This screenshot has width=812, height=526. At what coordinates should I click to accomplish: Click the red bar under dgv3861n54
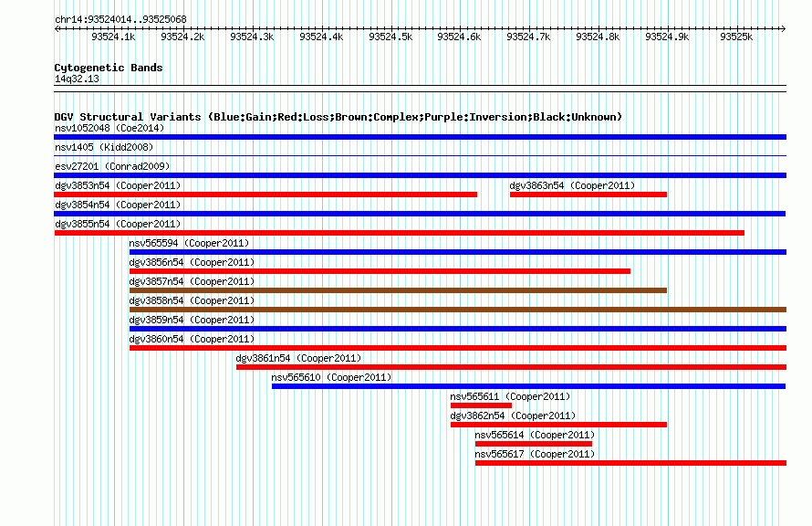pyautogui.click(x=511, y=367)
